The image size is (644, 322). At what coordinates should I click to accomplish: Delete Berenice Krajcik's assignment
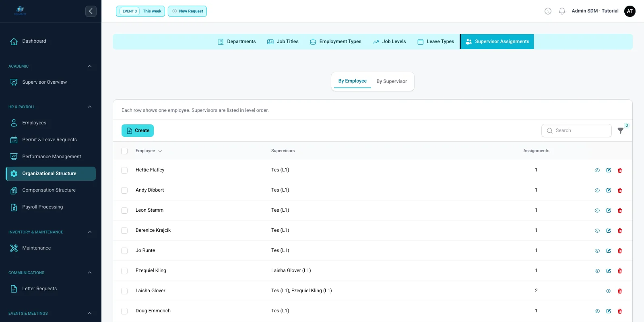coord(620,231)
